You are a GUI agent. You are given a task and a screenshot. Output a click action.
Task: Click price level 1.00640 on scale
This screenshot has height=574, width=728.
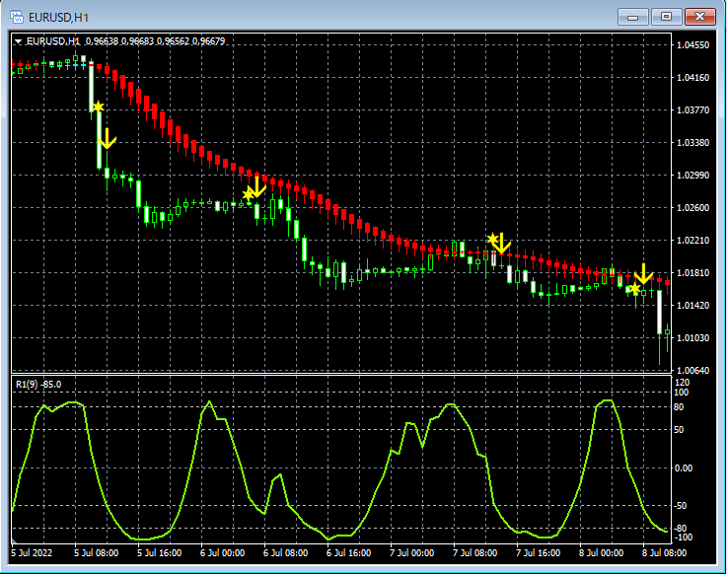coord(693,370)
